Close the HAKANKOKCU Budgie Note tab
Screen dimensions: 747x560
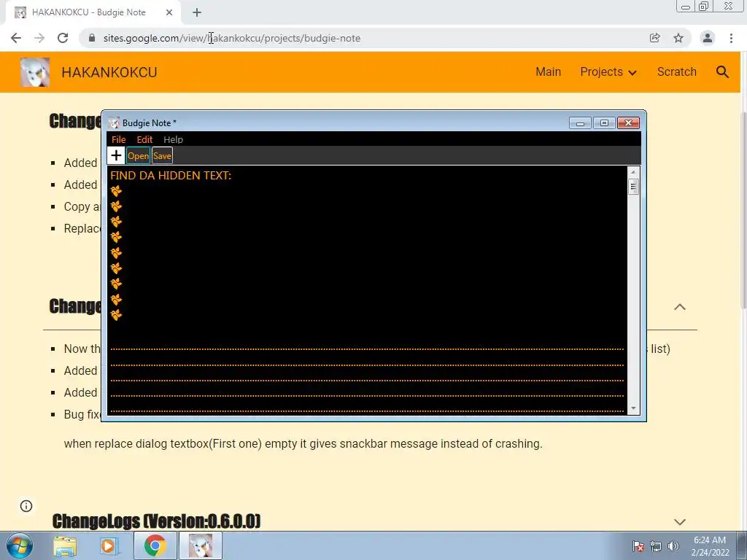(169, 12)
